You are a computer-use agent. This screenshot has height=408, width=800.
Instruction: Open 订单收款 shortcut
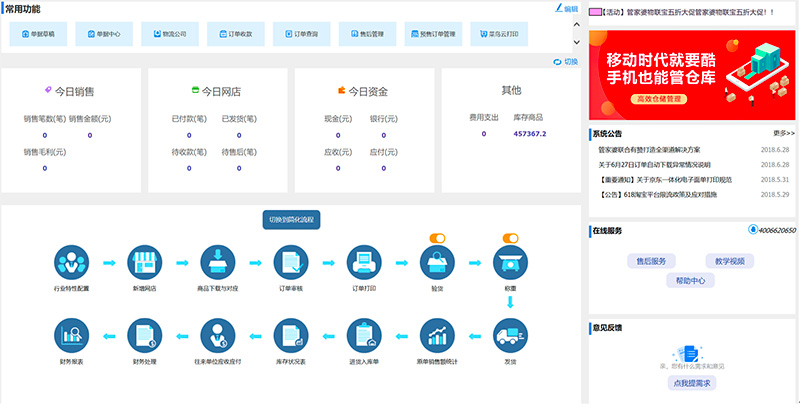coord(236,34)
